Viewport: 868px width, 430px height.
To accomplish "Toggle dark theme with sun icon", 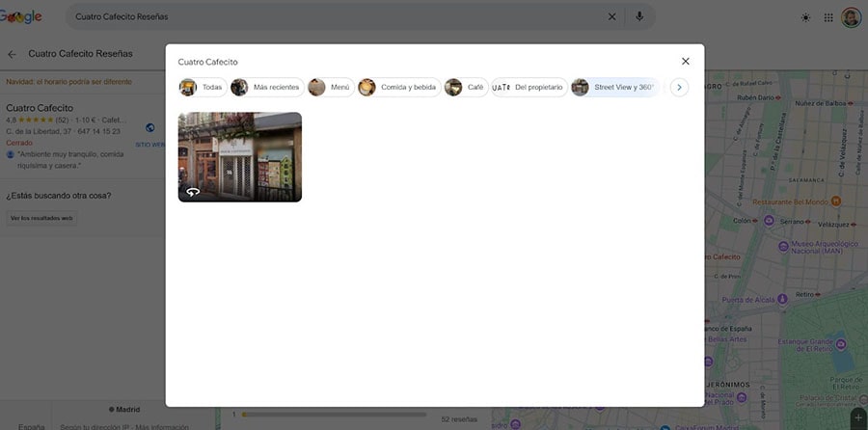I will pyautogui.click(x=806, y=17).
